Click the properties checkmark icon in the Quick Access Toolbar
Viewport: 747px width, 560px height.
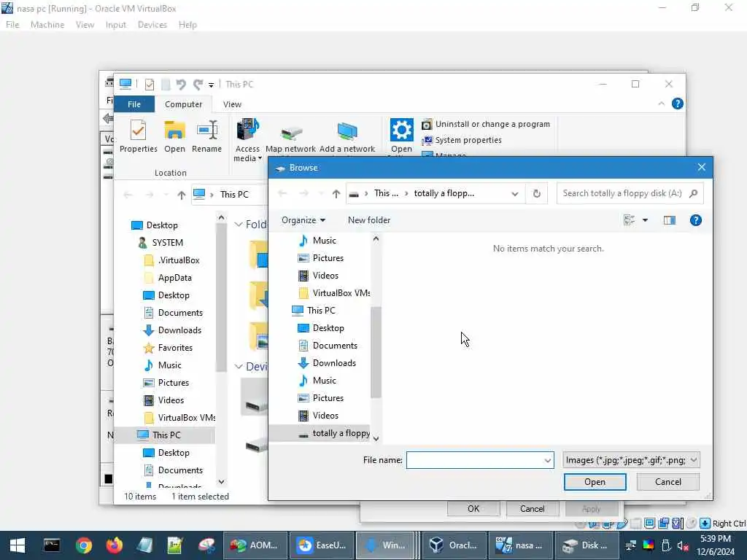point(149,85)
